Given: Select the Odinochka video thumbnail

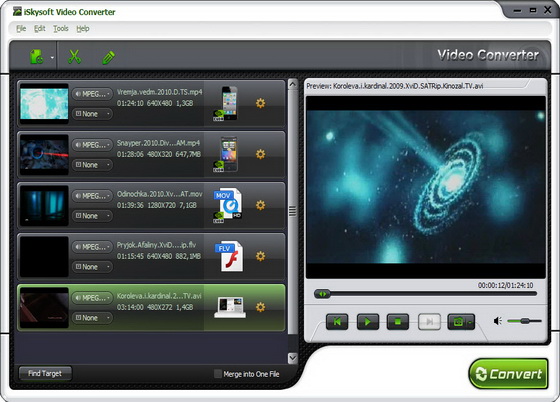Looking at the screenshot, I should coord(44,205).
